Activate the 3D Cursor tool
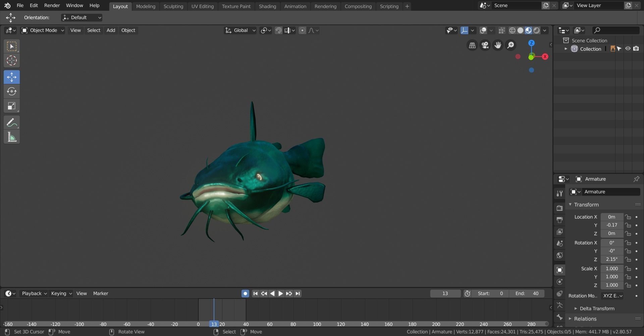This screenshot has width=644, height=336. [x=12, y=60]
